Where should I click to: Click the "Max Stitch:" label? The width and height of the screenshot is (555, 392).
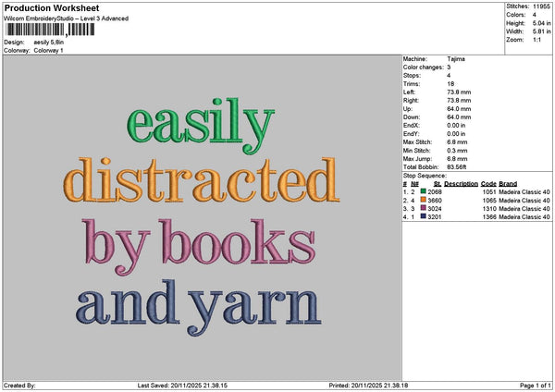coord(418,141)
